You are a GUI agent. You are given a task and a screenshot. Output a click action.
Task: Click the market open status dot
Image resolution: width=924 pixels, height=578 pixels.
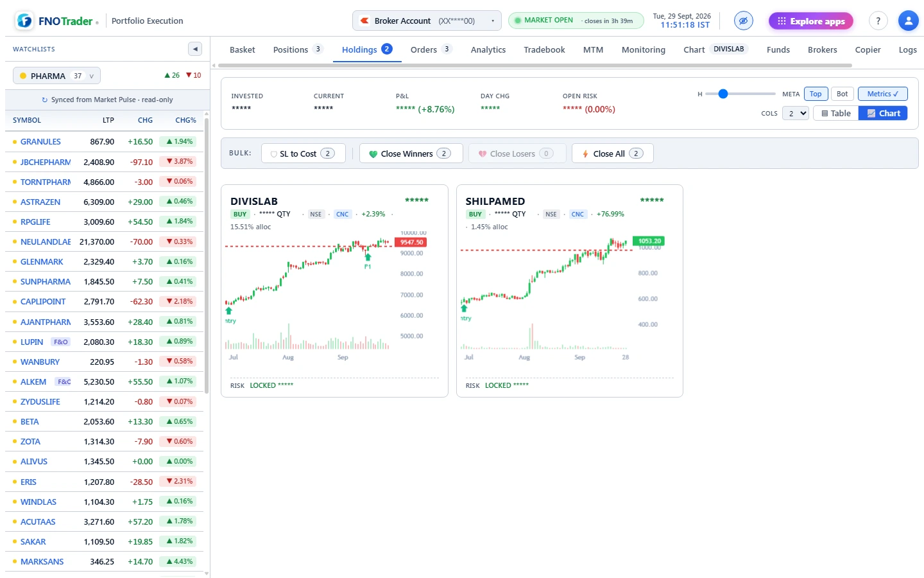pos(518,21)
